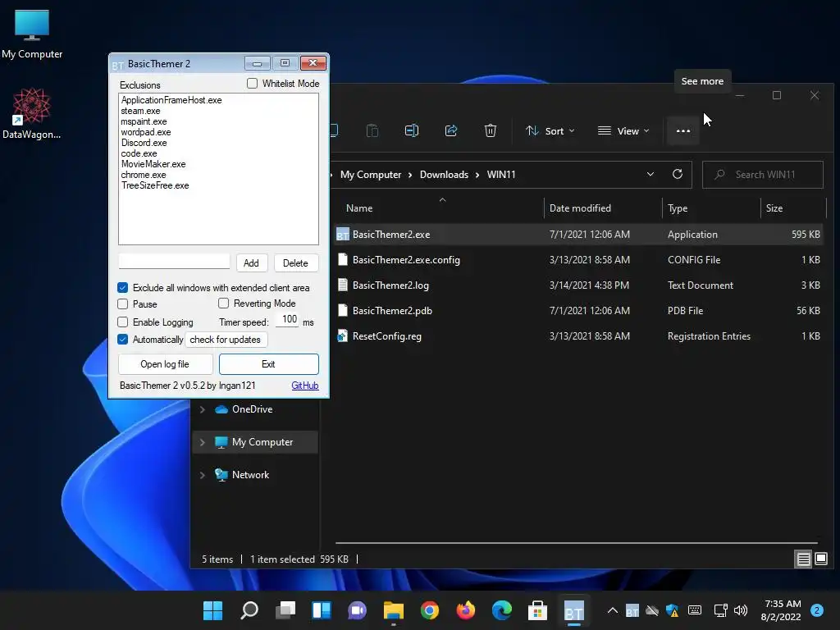
Task: Show hidden system tray icons
Action: point(612,610)
